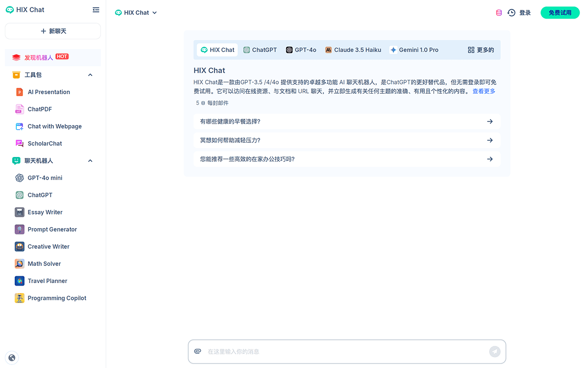Select the GPT-4o model tab
Image resolution: width=588 pixels, height=368 pixels.
pos(301,50)
